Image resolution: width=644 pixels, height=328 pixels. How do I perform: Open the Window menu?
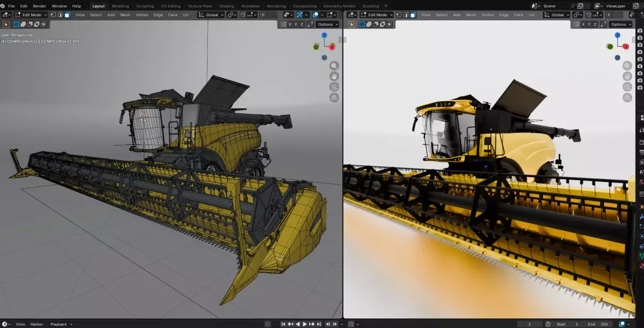(x=59, y=6)
